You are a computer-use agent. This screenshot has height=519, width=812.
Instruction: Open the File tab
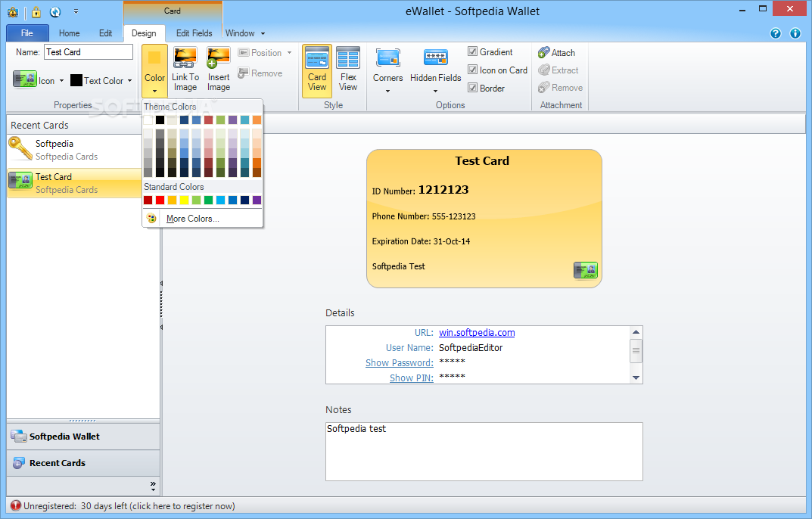(x=27, y=33)
